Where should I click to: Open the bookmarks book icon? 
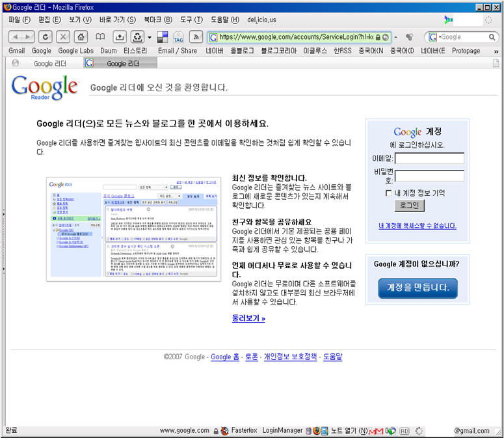coord(100,36)
